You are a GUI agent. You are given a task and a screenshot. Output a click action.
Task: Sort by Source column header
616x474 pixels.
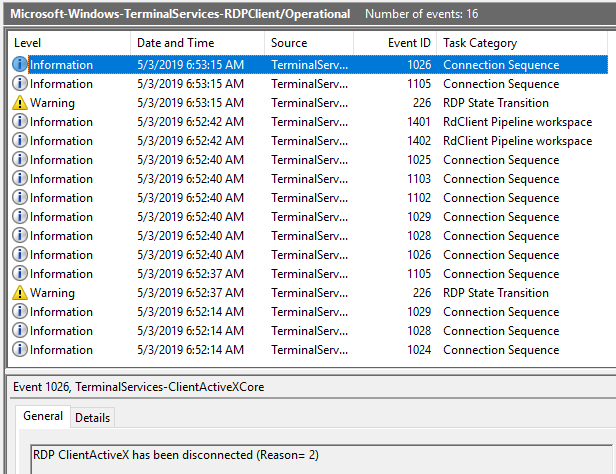309,43
